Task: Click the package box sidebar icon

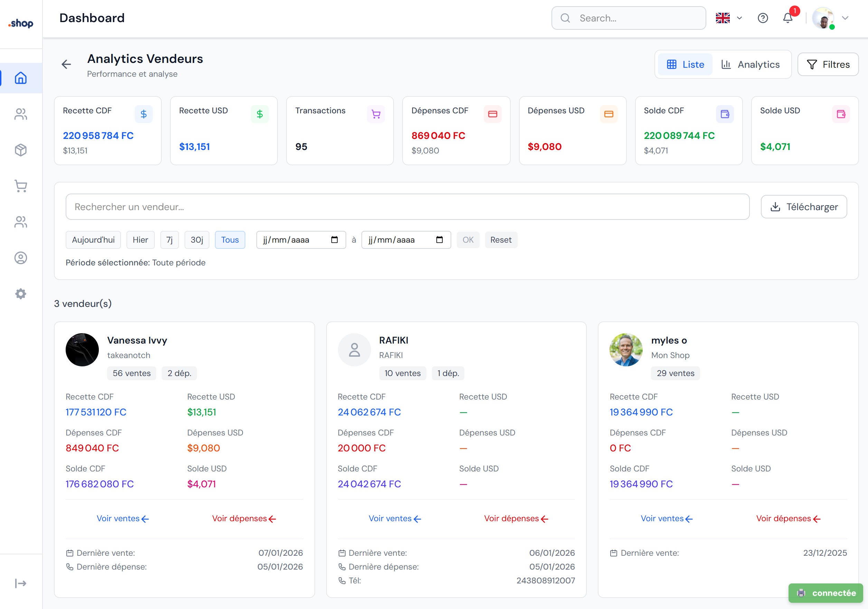Action: coord(21,150)
